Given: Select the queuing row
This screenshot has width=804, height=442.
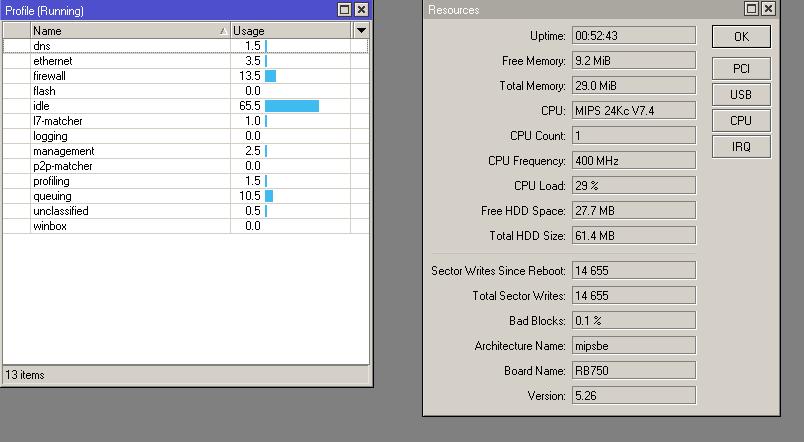Looking at the screenshot, I should click(186, 196).
